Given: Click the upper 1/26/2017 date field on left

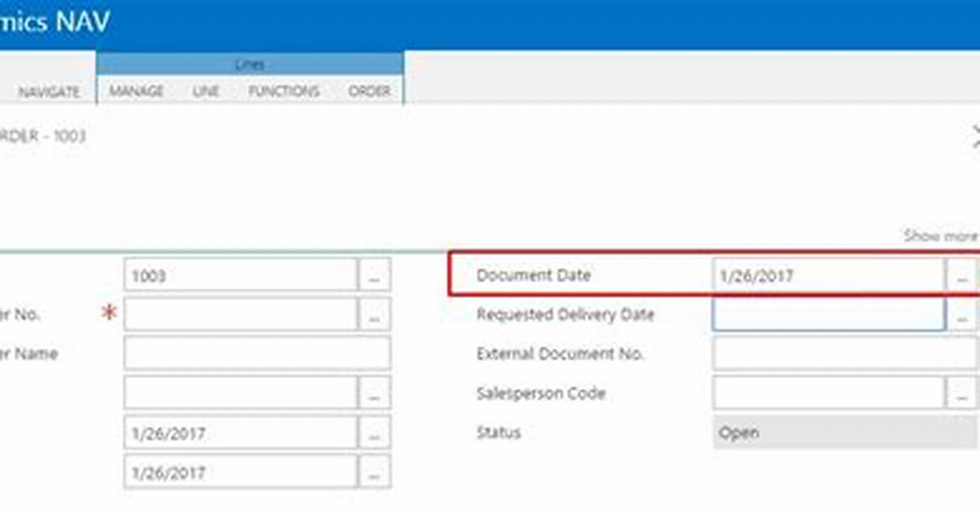Looking at the screenshot, I should pos(241,433).
